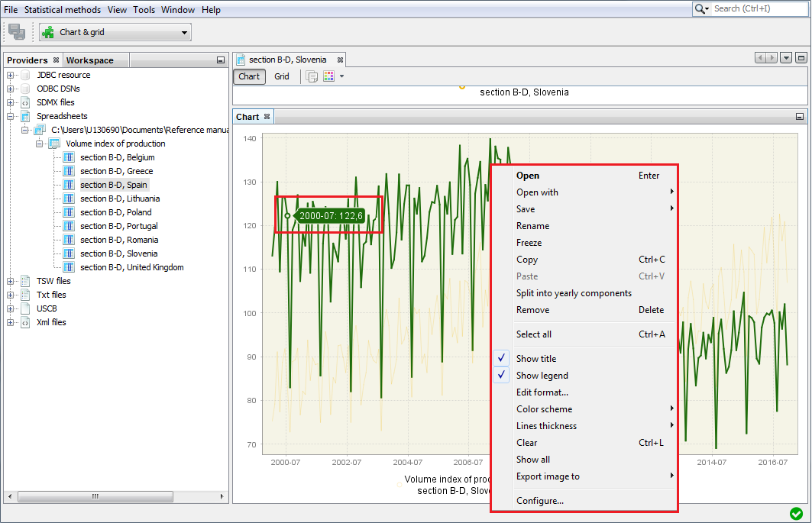Click the SDMX files icon
The width and height of the screenshot is (812, 523).
(25, 102)
